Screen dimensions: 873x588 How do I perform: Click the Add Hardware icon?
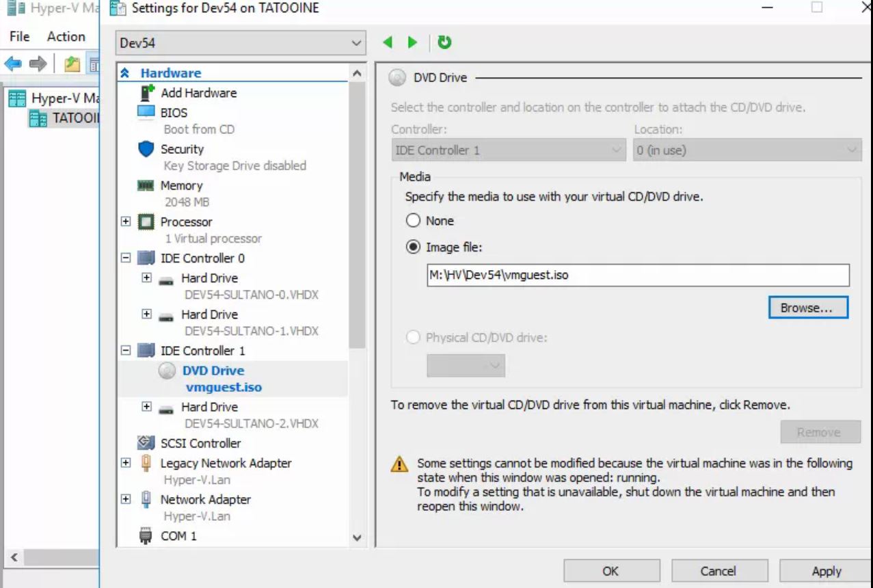[147, 92]
